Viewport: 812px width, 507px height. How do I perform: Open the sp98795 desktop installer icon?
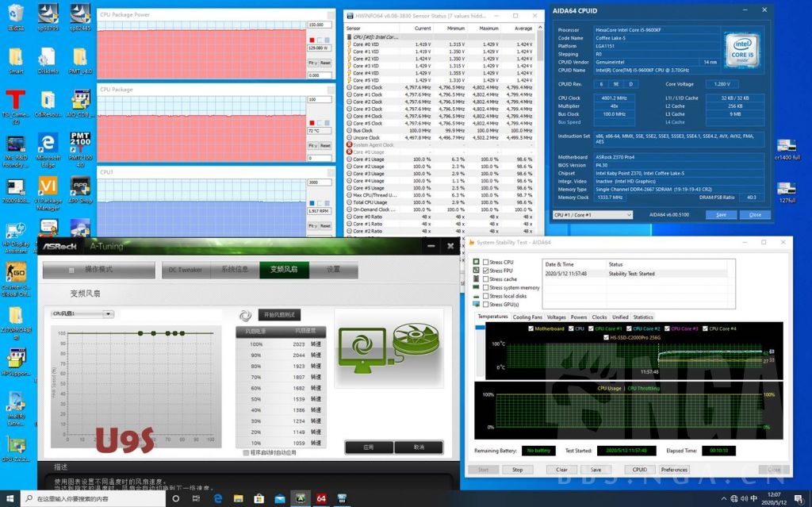(x=48, y=17)
